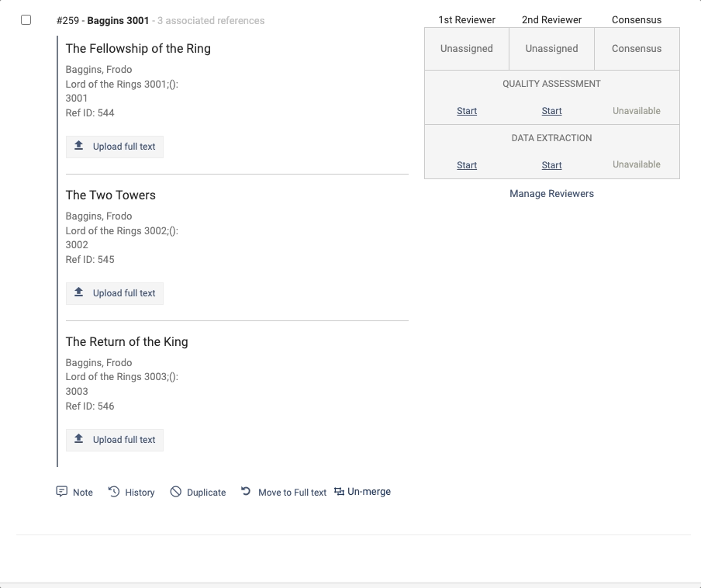Upload full text for Ref ID 545
Viewport: 701px width, 588px height.
(115, 293)
